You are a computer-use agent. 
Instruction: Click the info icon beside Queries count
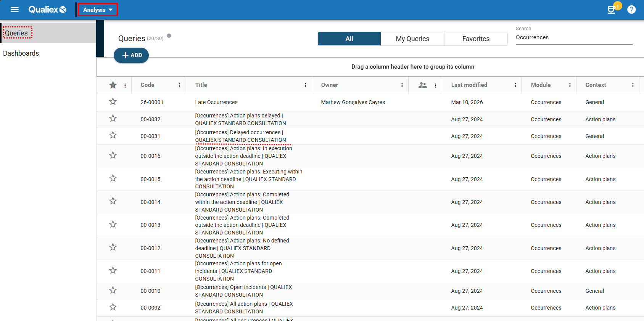pyautogui.click(x=169, y=36)
